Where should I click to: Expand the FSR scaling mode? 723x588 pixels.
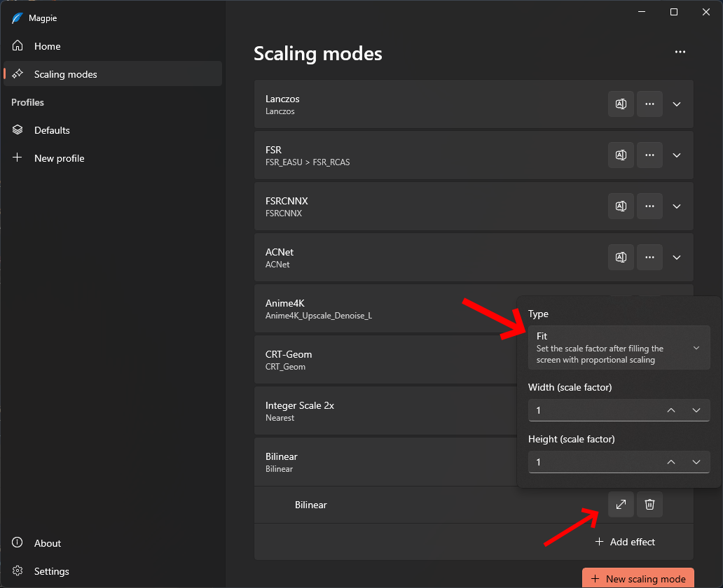tap(677, 155)
